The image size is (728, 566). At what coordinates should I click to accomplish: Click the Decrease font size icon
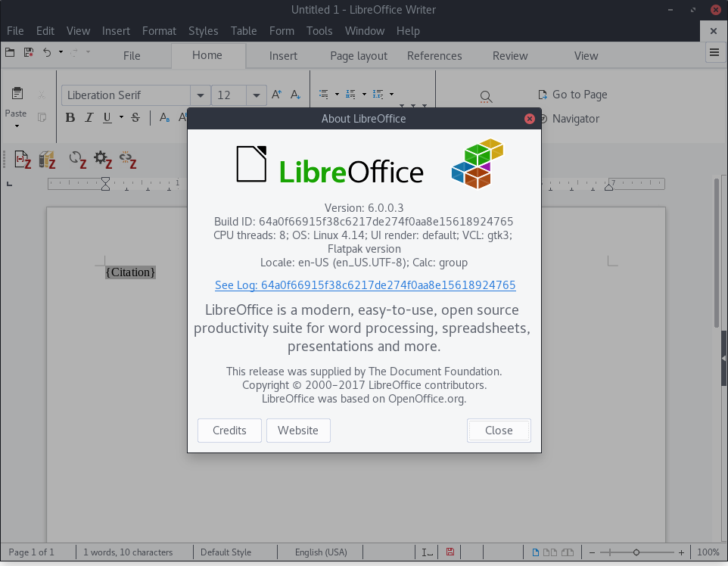click(x=295, y=95)
